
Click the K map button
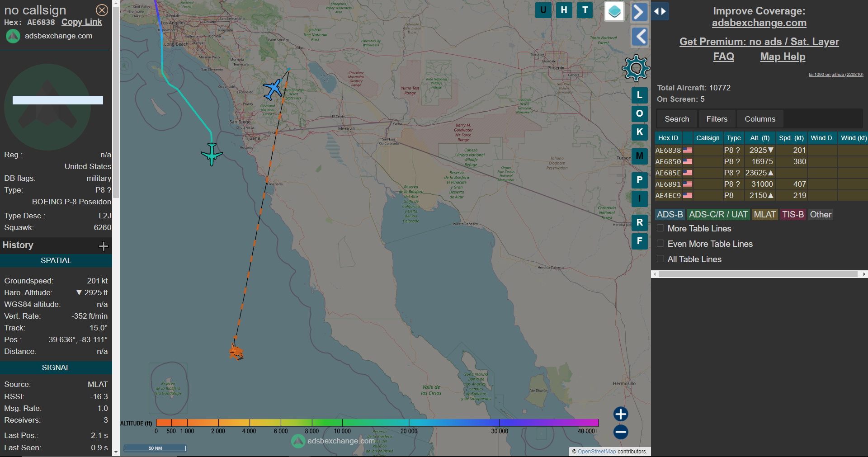pos(639,132)
